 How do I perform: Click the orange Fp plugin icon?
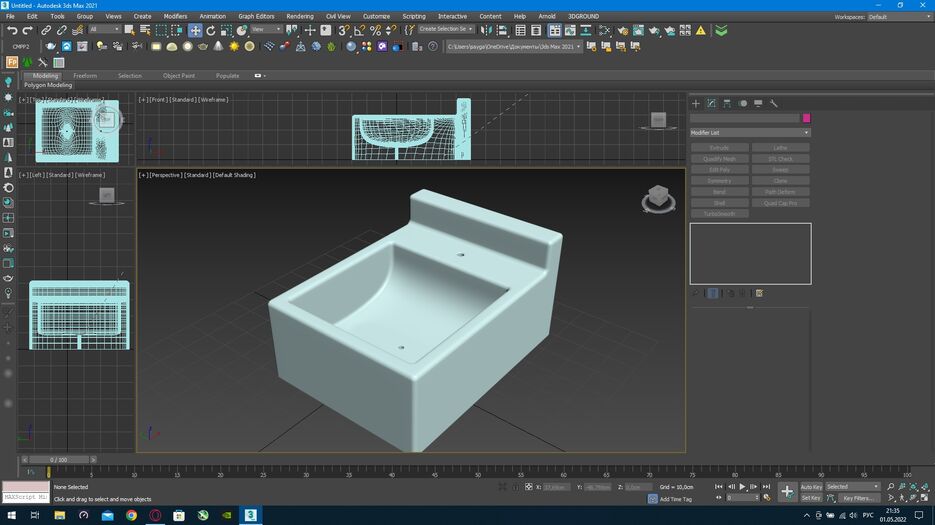point(11,62)
